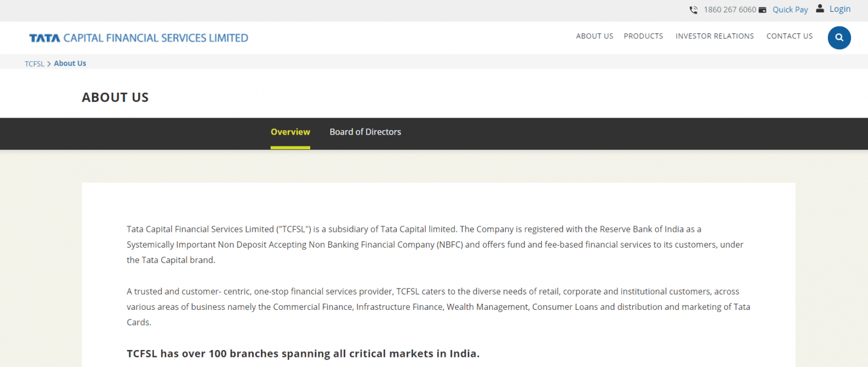
Task: Click the TCFSL breadcrumb link
Action: pos(34,63)
